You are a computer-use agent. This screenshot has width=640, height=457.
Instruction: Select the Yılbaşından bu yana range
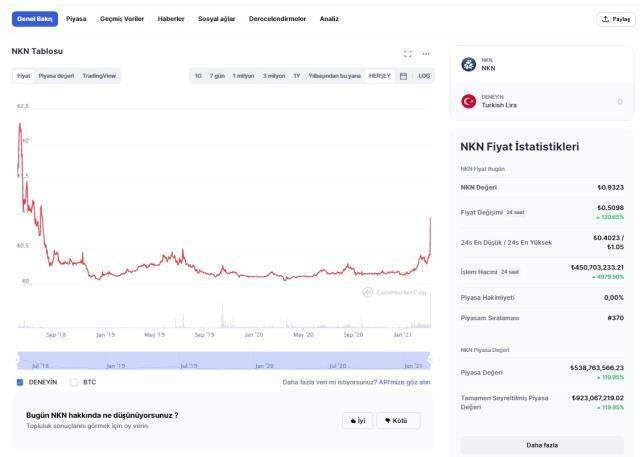tap(335, 76)
